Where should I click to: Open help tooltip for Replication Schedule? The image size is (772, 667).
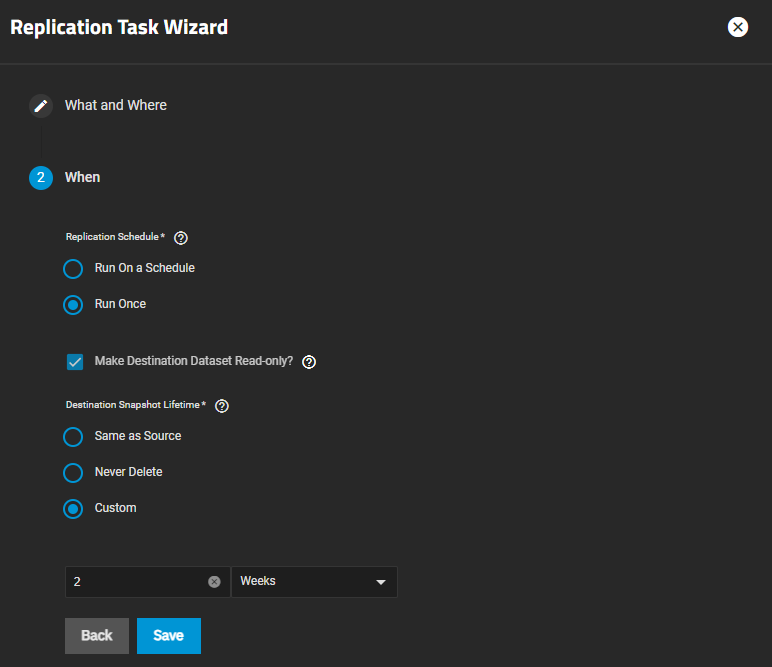[x=181, y=238]
